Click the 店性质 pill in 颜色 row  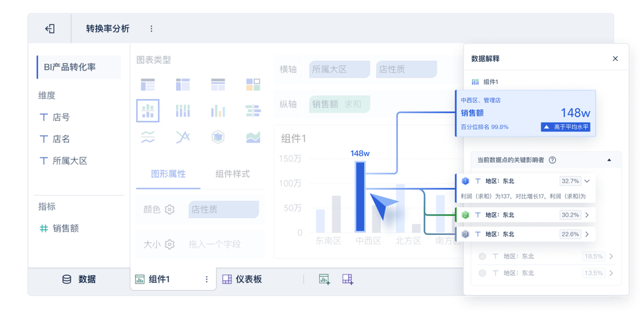(x=224, y=210)
